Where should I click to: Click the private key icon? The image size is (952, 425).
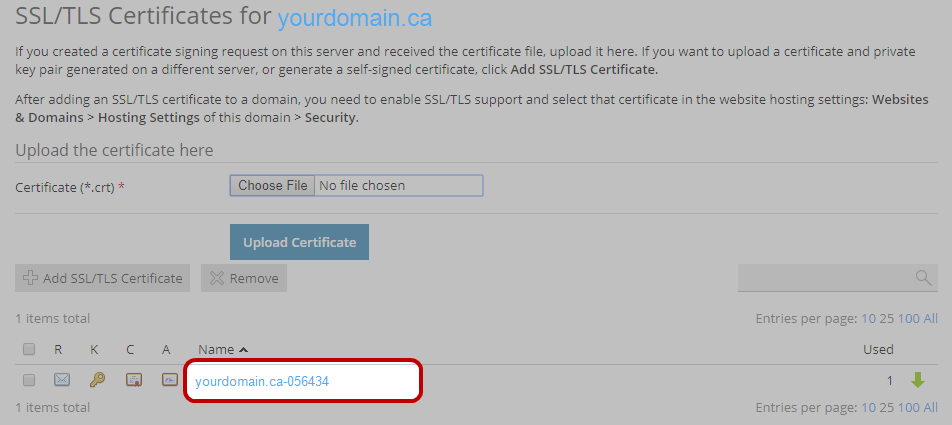pyautogui.click(x=97, y=380)
